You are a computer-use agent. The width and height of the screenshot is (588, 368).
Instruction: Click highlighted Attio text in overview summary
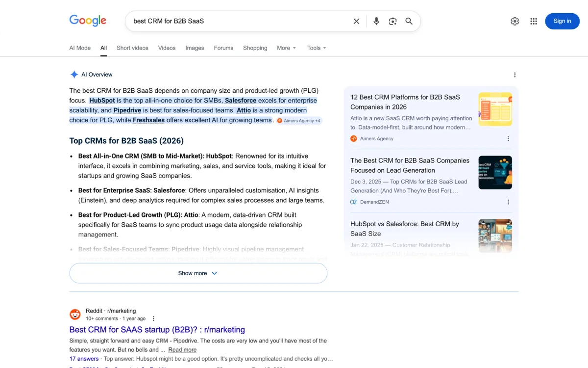[244, 110]
